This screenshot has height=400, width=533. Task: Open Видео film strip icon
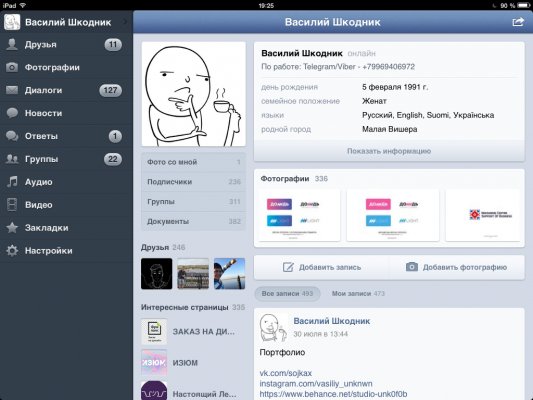tap(12, 205)
